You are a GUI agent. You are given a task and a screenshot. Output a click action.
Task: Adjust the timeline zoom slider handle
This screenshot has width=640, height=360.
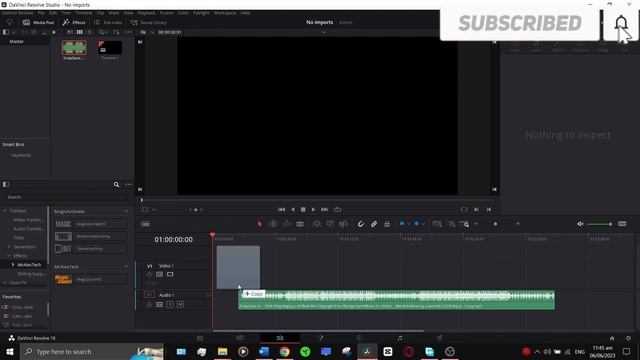(496, 224)
